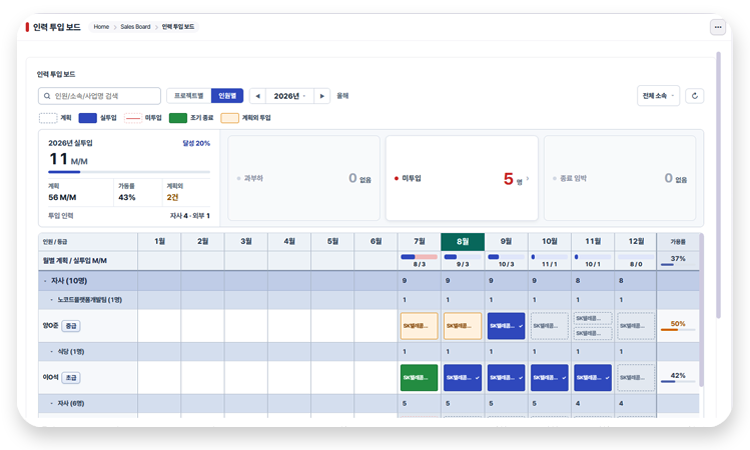
Task: Click the page vertical scrollbar
Action: (718, 184)
